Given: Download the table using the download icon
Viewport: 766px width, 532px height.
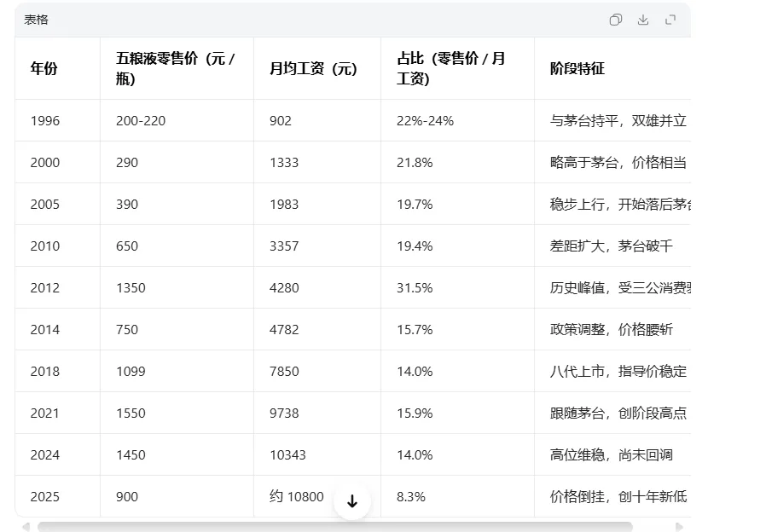Looking at the screenshot, I should pyautogui.click(x=643, y=20).
